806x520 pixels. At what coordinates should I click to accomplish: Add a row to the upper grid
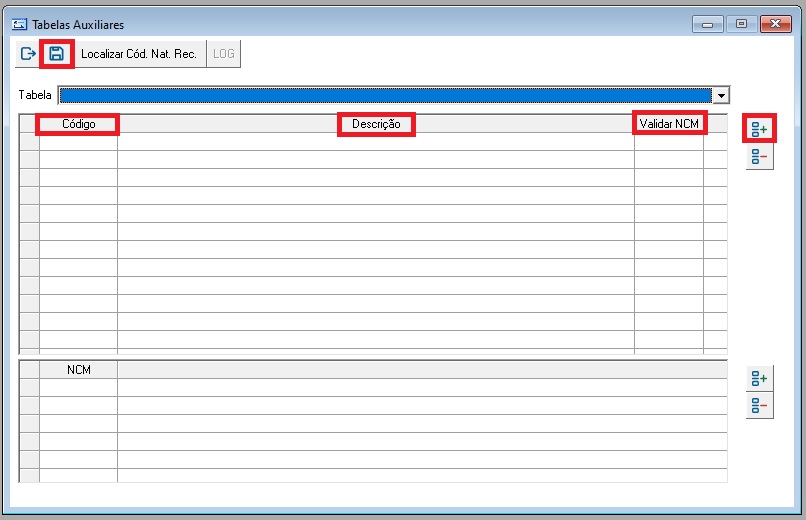(x=759, y=129)
